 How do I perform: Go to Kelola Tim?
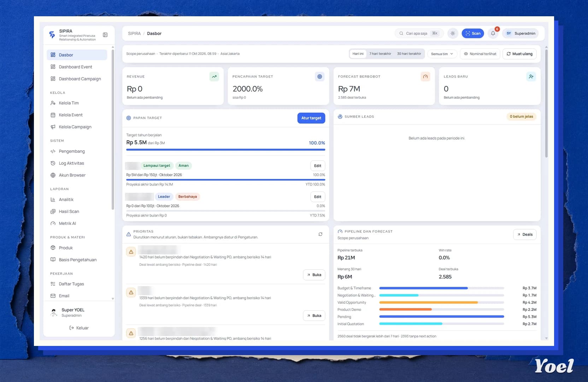click(x=77, y=103)
